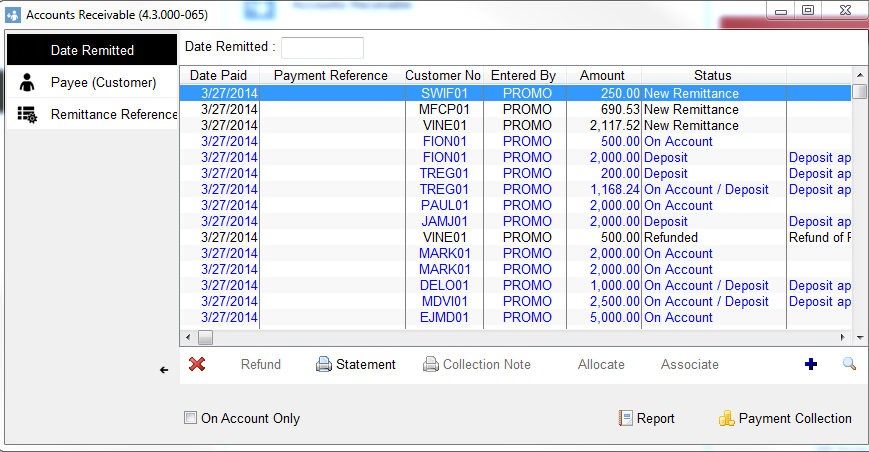Switch to the Payee (Customer) tab
This screenshot has width=869, height=452.
tap(92, 82)
